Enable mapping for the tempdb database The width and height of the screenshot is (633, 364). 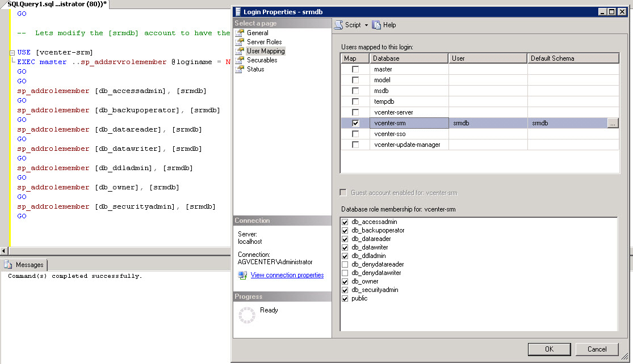pyautogui.click(x=354, y=101)
